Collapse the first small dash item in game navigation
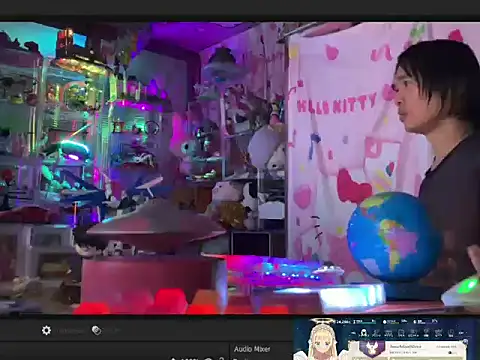The width and height of the screenshot is (480, 360). 353,333
